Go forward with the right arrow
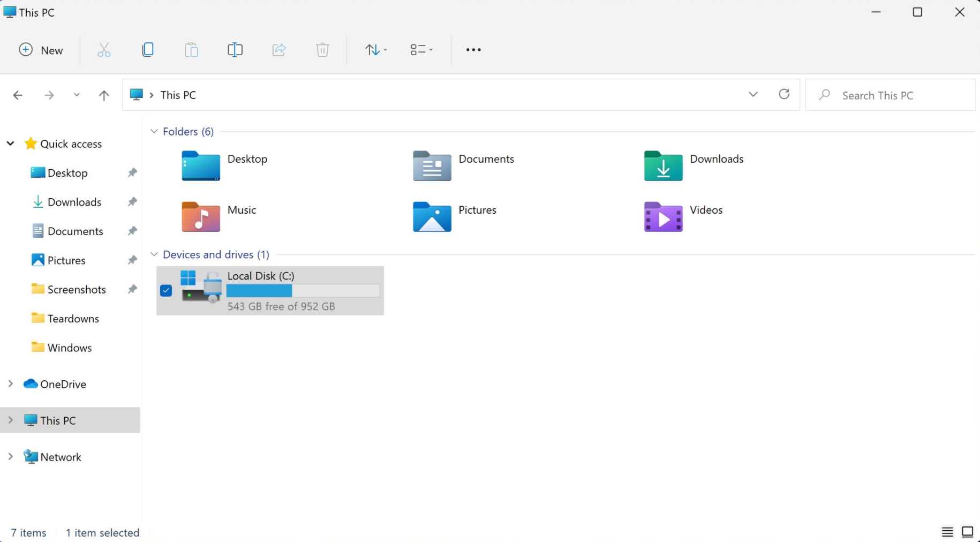The image size is (980, 542). [x=49, y=95]
